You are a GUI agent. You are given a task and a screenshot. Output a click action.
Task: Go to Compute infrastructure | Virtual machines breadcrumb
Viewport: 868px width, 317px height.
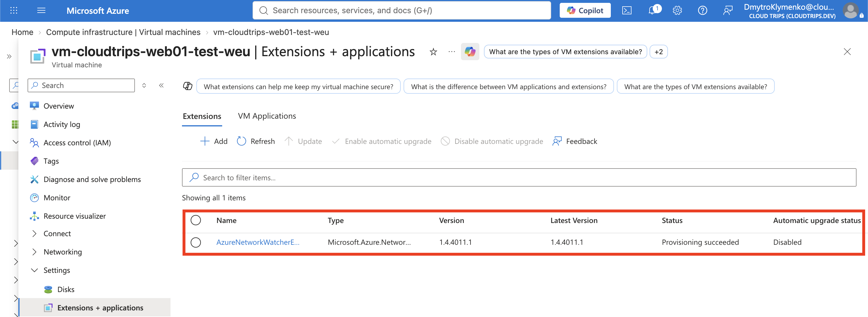click(123, 32)
